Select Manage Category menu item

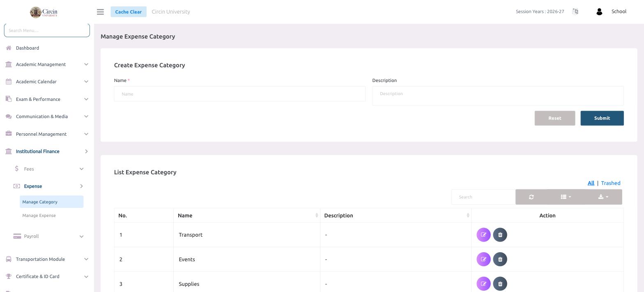click(x=51, y=202)
